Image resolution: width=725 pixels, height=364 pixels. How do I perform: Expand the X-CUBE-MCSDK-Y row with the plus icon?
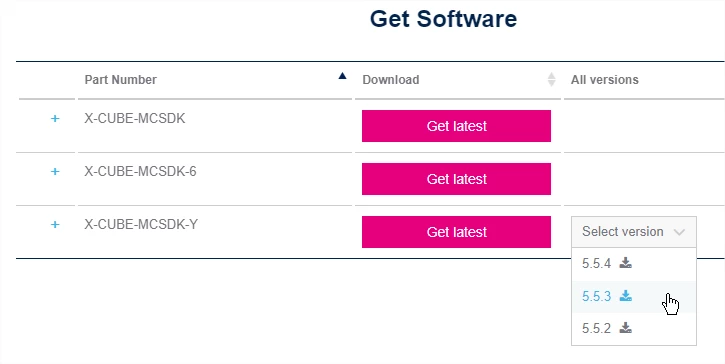coord(55,224)
